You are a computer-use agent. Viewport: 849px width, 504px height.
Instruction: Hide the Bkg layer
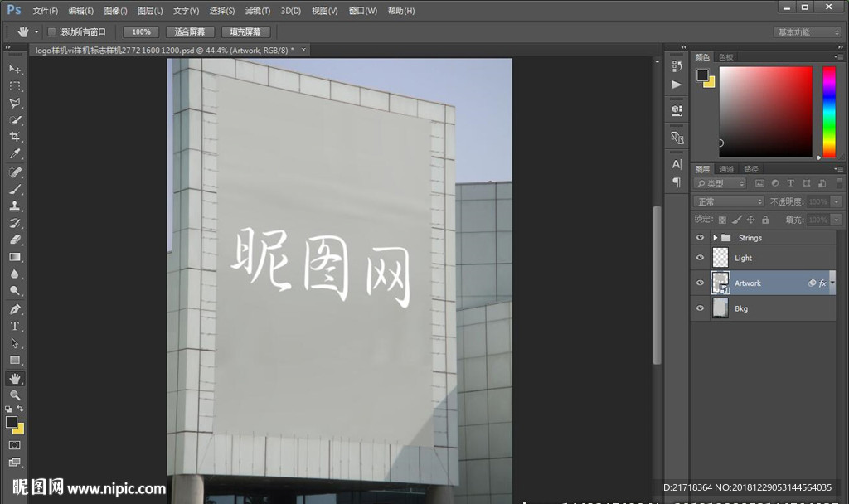700,308
